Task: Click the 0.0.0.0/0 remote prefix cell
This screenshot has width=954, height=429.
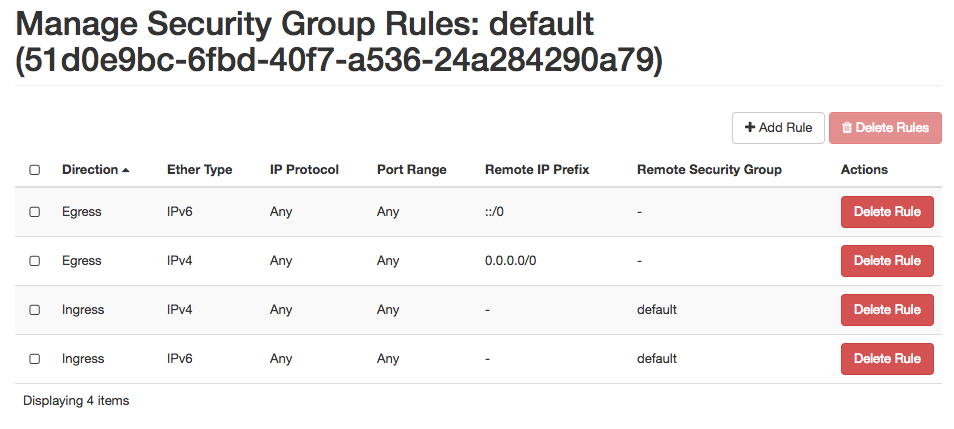Action: [x=510, y=260]
